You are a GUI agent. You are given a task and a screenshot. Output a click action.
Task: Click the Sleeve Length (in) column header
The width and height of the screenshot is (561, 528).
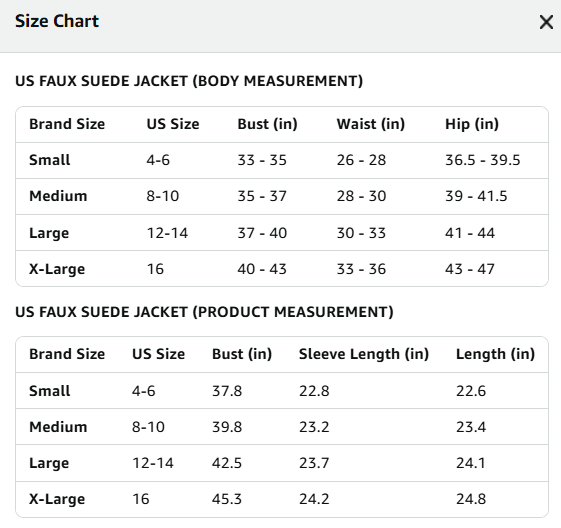[x=364, y=354]
